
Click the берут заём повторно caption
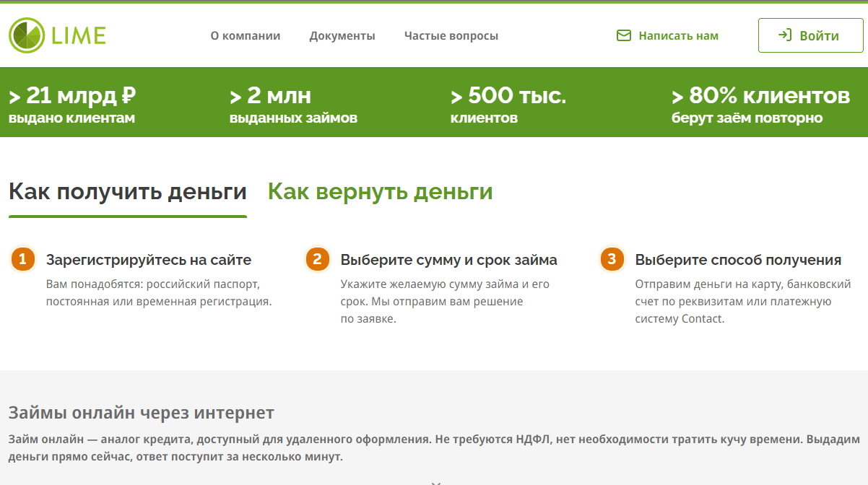tap(747, 118)
